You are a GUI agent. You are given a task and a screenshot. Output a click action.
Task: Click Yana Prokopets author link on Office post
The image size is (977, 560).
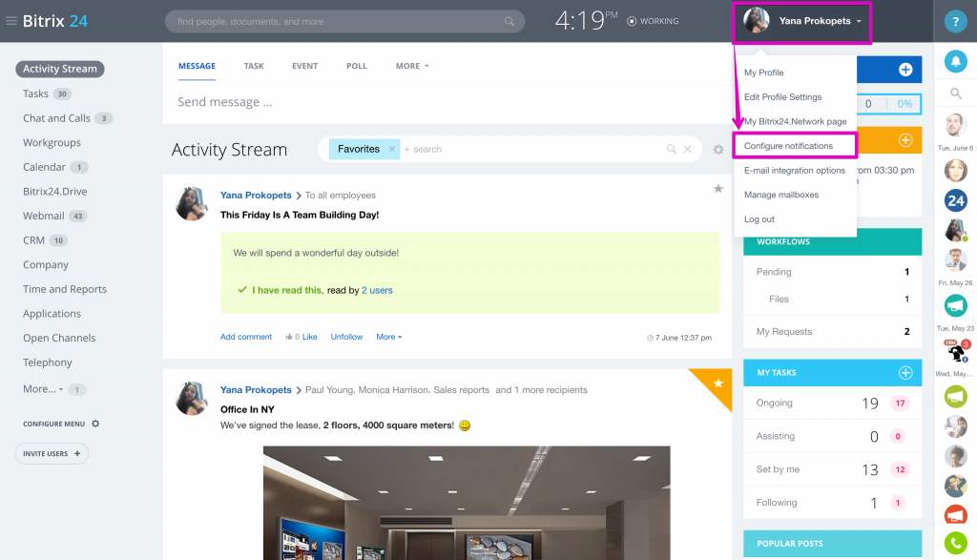256,390
